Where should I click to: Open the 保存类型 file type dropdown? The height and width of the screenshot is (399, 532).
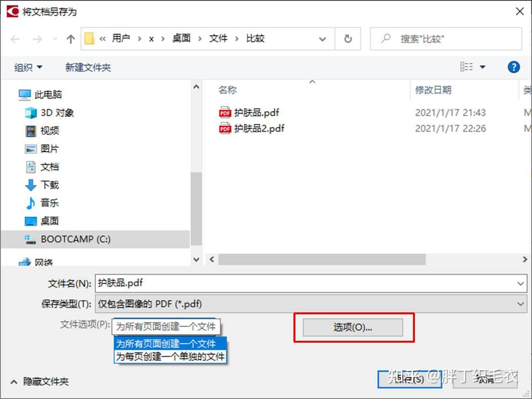(520, 304)
